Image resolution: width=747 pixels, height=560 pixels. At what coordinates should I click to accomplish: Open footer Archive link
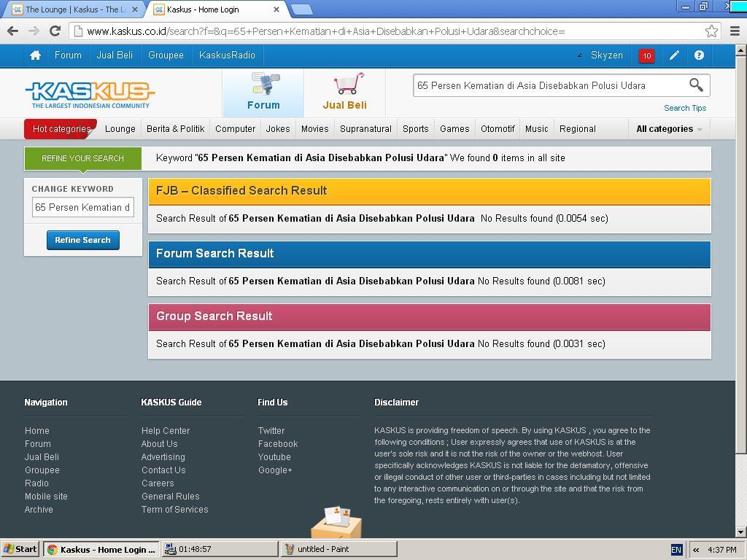[x=39, y=510]
